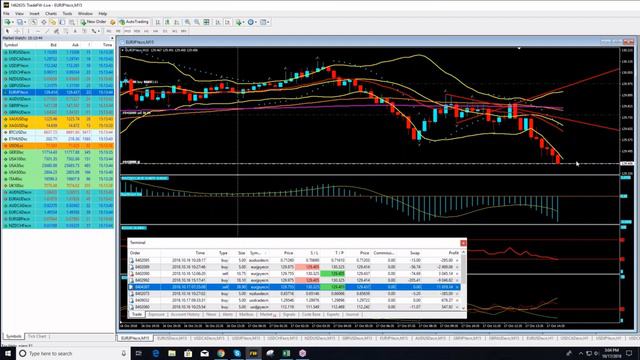
Task: Click Terminal scrollbar down arrow
Action: (464, 308)
